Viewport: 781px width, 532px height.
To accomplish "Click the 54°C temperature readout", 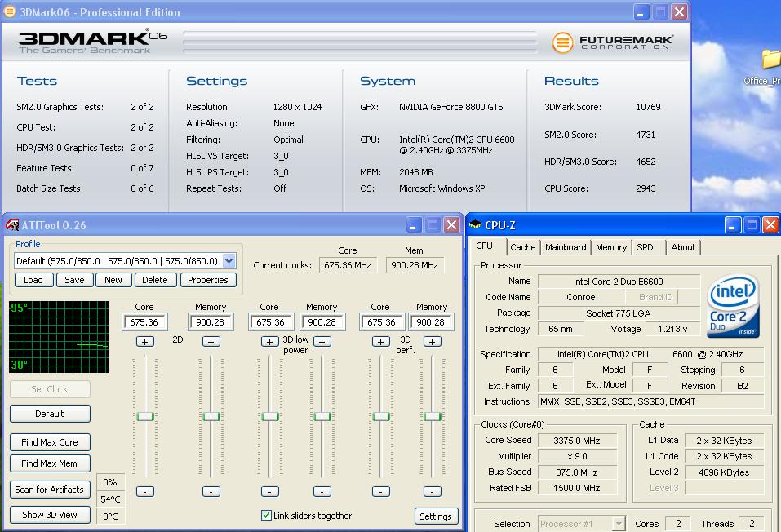I will [x=110, y=499].
